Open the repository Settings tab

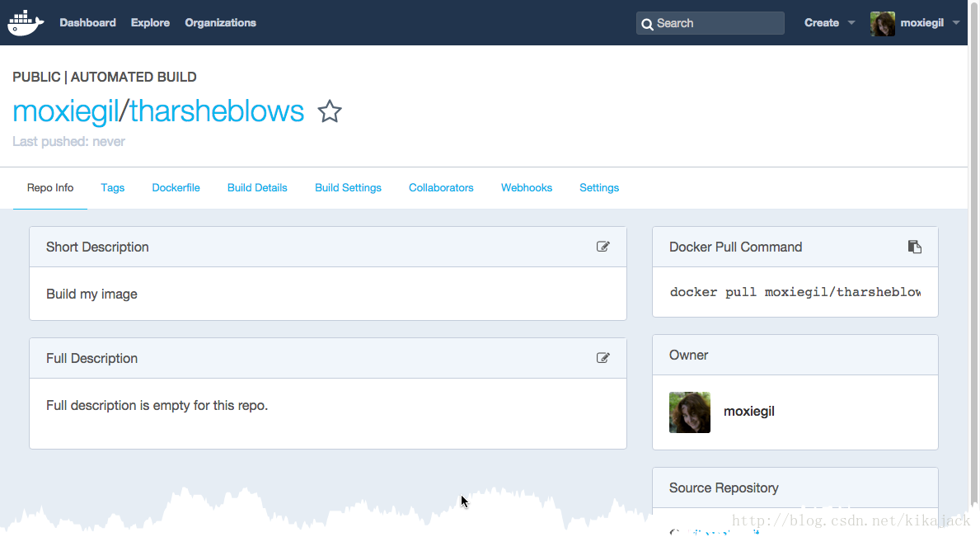pos(598,187)
